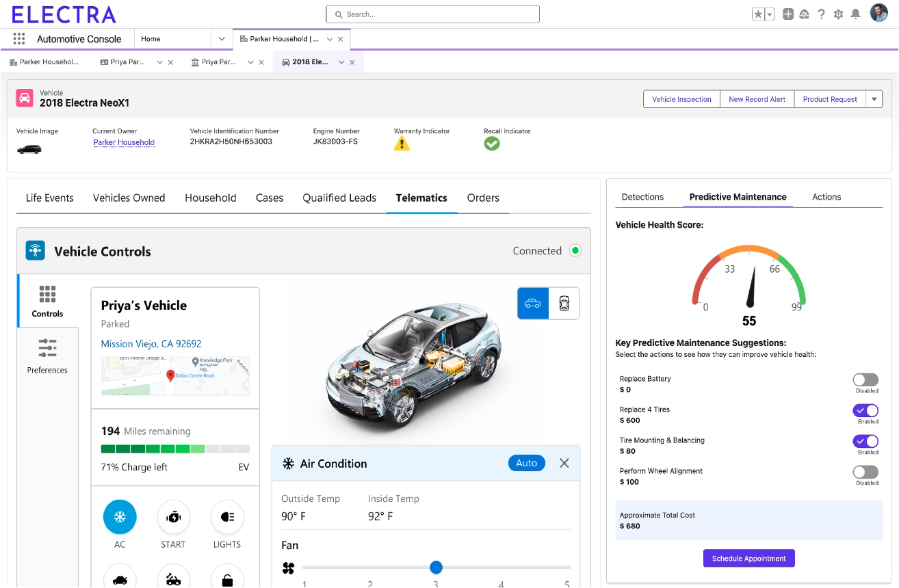Open the setup gear icon

pyautogui.click(x=838, y=14)
